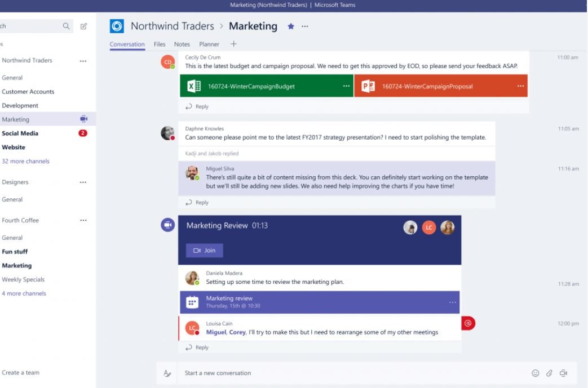This screenshot has width=588, height=388.
Task: Click the Corey mention in Louisa's message
Action: 237,332
